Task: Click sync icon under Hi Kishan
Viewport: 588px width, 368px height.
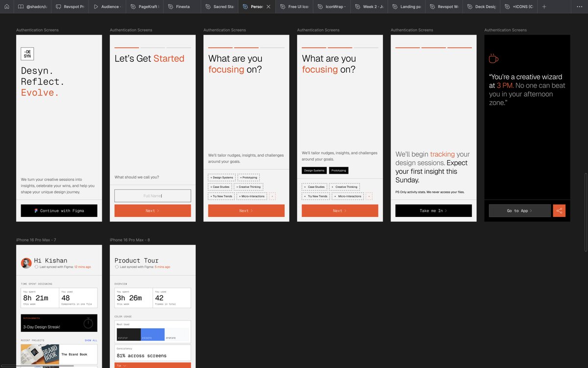Action: click(x=36, y=267)
